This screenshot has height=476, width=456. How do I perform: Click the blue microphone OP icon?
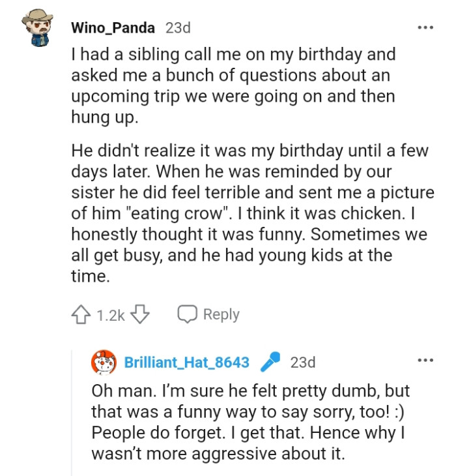[x=270, y=362]
